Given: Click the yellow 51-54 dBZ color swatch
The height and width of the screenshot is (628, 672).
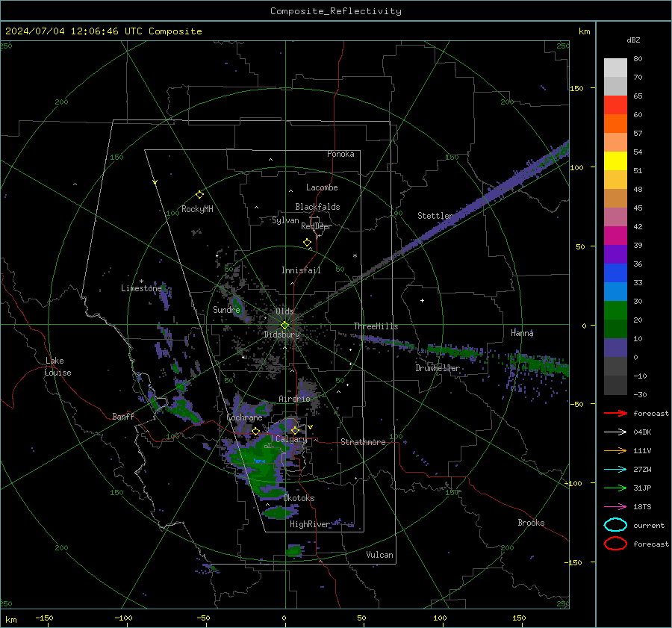Looking at the screenshot, I should 615,161.
